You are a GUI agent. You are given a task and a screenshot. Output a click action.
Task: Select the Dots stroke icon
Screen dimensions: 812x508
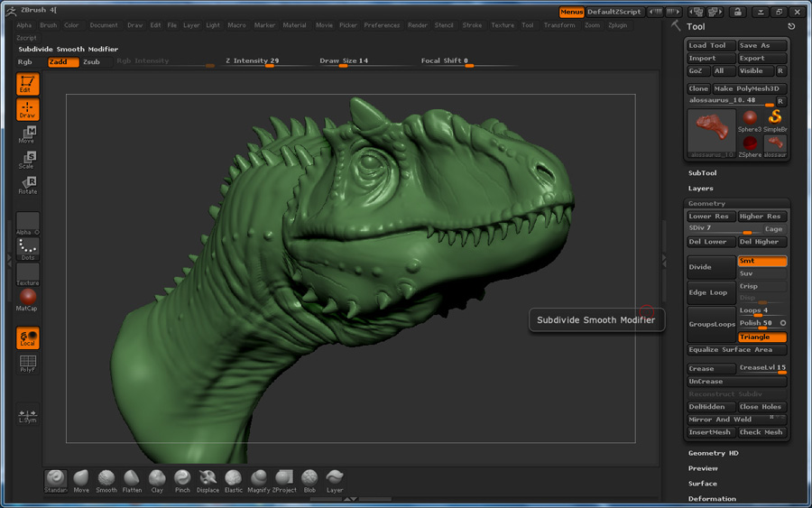(27, 247)
